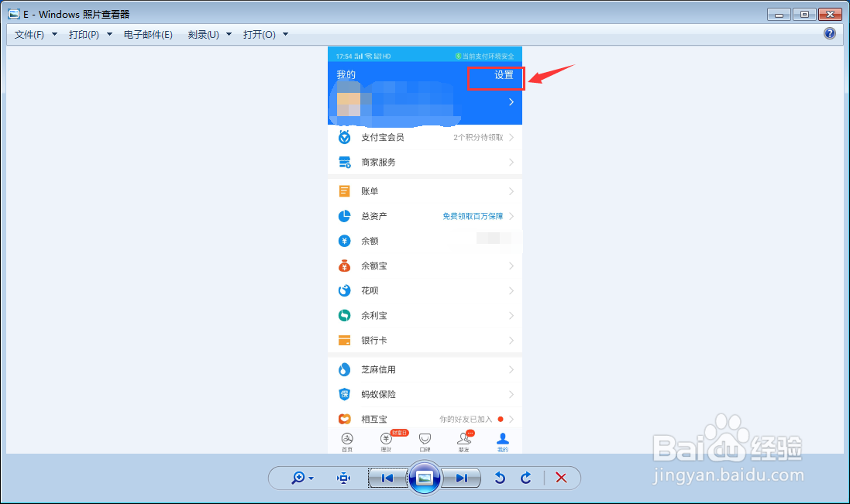This screenshot has width=850, height=504.
Task: Go to the previous photo
Action: click(387, 478)
